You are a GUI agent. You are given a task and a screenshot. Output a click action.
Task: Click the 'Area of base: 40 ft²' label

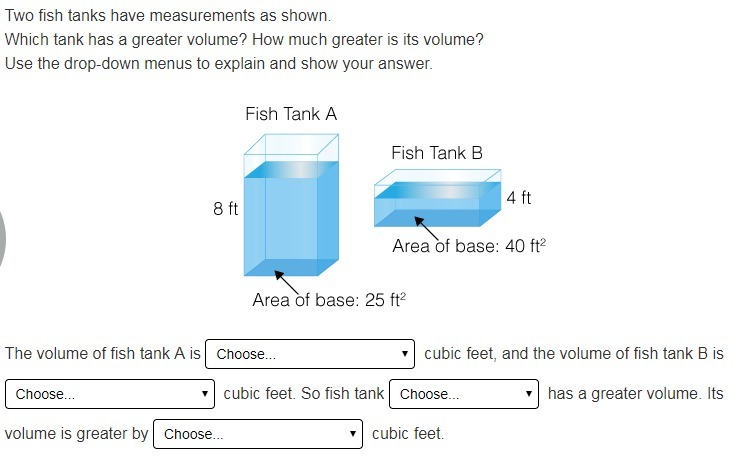point(469,246)
